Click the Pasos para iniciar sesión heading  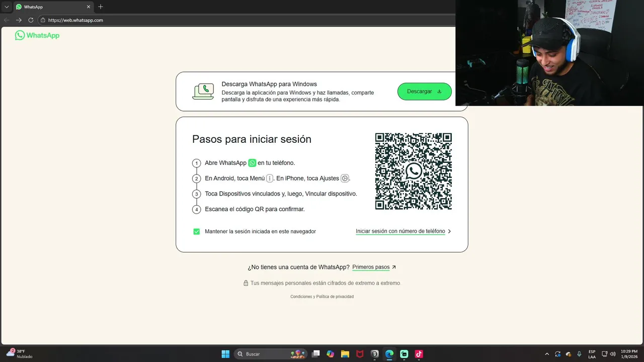[x=252, y=139]
